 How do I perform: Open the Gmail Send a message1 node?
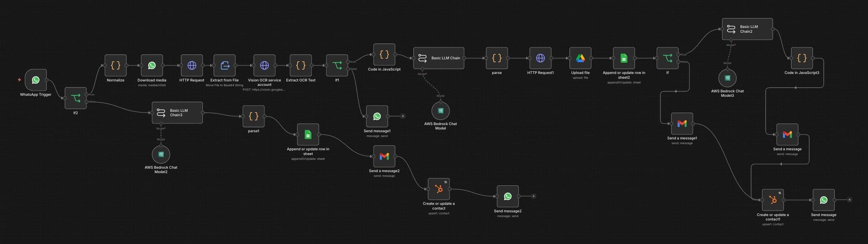(682, 124)
